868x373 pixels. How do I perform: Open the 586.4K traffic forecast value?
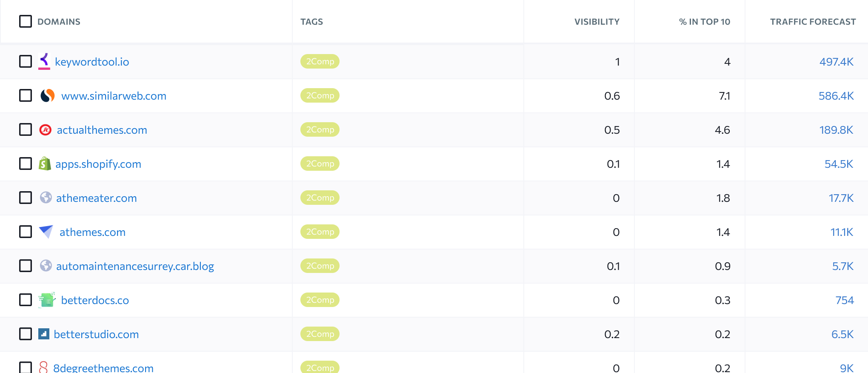[x=836, y=96]
